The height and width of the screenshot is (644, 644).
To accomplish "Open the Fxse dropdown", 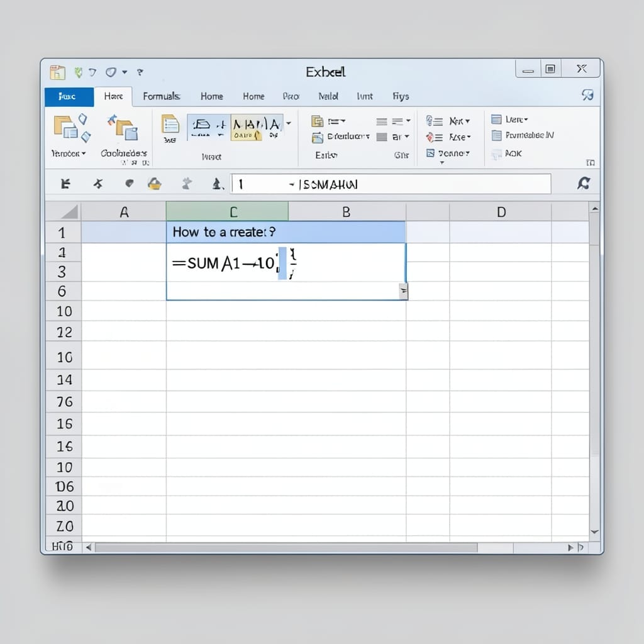I will [x=460, y=136].
